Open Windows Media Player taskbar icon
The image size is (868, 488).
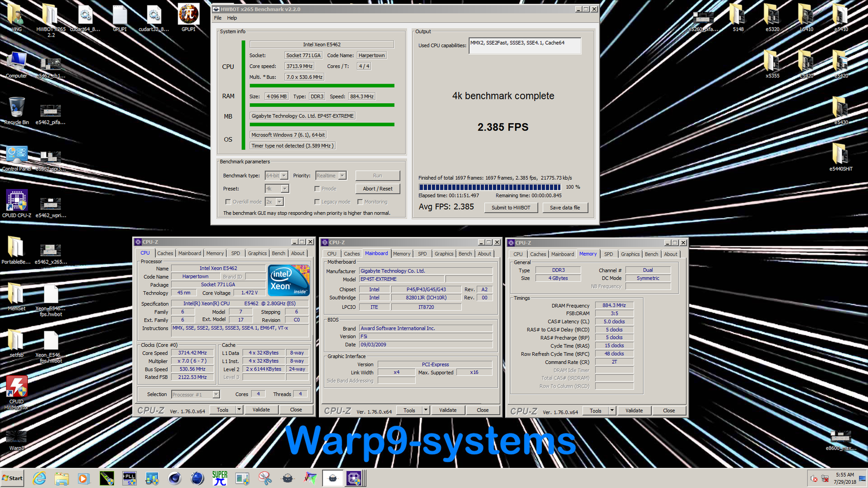[x=84, y=478]
